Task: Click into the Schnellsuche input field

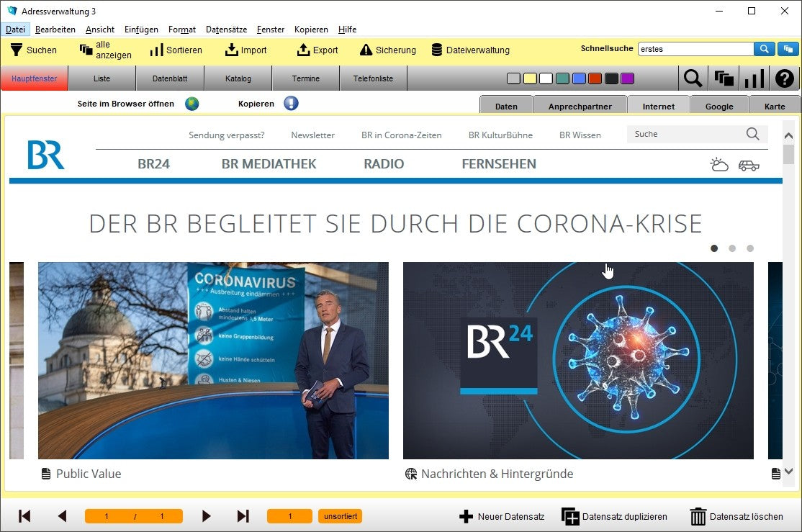Action: coord(695,49)
